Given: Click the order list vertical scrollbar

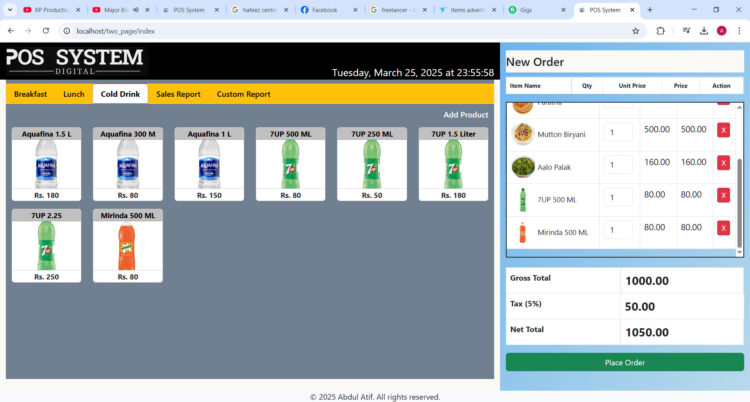Looking at the screenshot, I should [x=740, y=200].
